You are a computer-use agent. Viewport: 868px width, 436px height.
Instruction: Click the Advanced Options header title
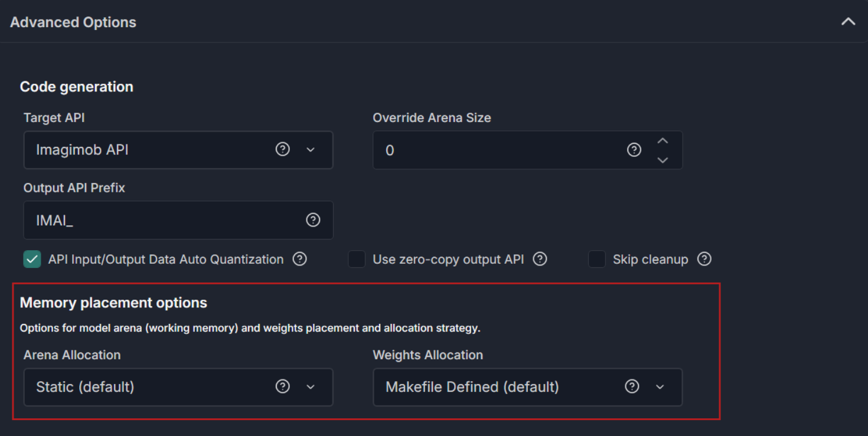click(73, 22)
